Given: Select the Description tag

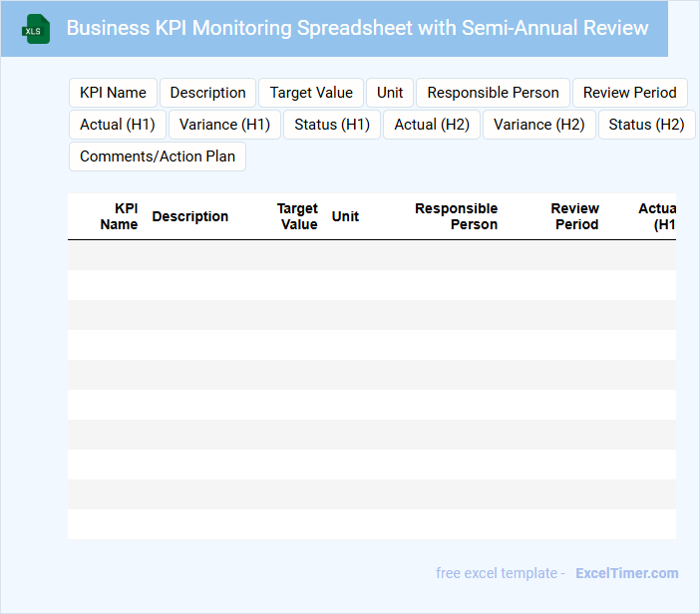Looking at the screenshot, I should click(207, 93).
